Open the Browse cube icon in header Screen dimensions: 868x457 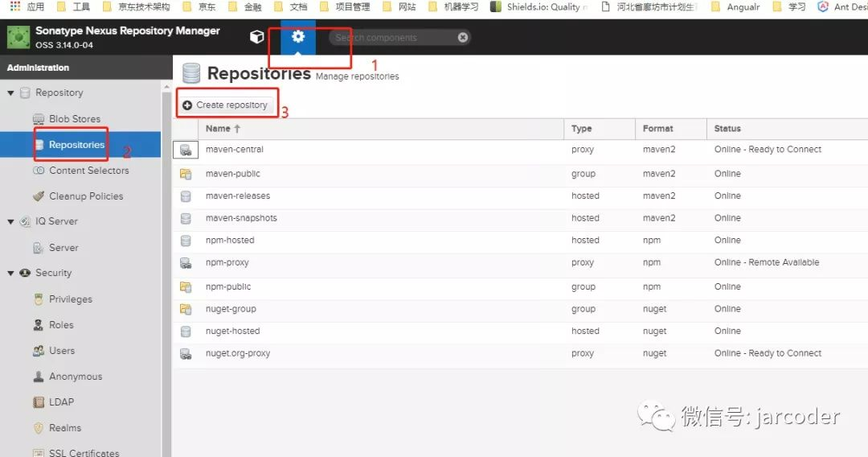tap(257, 37)
